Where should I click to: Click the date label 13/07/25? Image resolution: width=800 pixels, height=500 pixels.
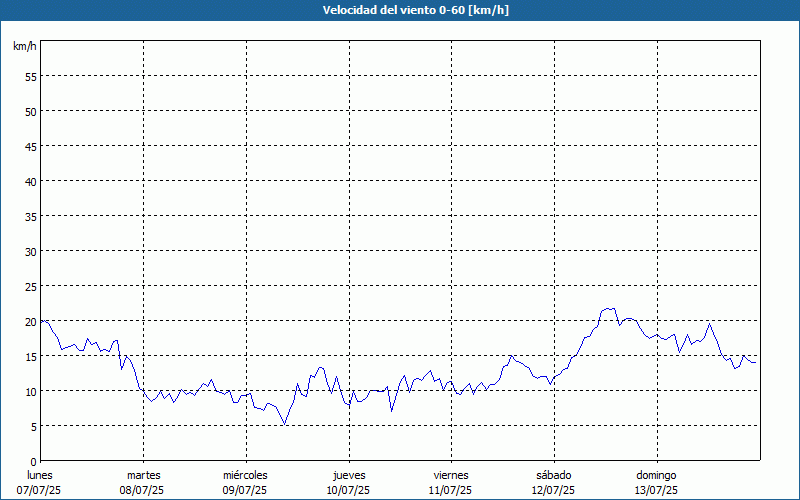[x=656, y=490]
